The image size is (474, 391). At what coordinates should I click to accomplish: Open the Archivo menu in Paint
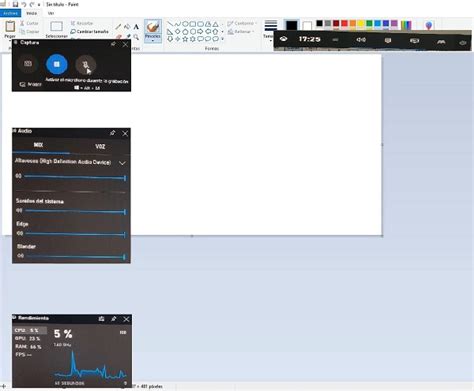10,13
